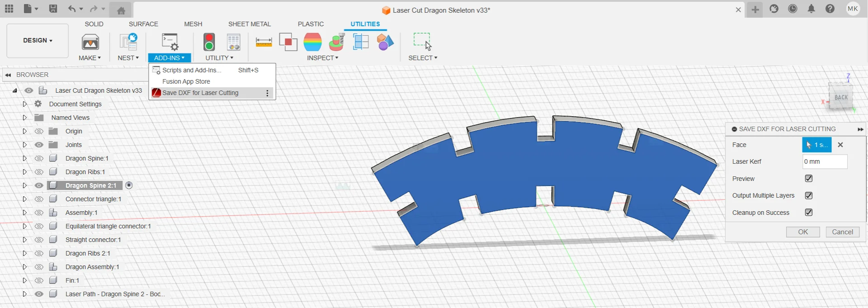Viewport: 868px width, 308px height.
Task: Choose Save DXF for Laser Cutting
Action: pos(200,93)
